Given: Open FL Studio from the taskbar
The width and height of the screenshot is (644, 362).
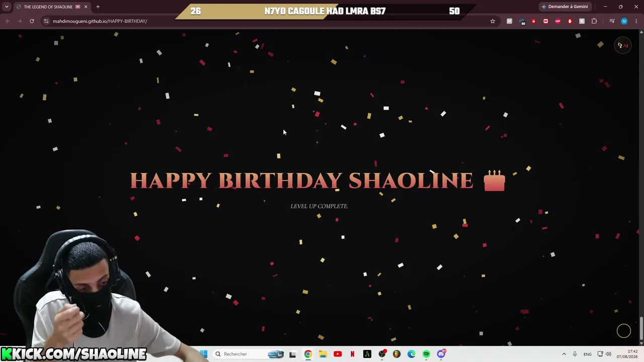Looking at the screenshot, I should pos(396,354).
